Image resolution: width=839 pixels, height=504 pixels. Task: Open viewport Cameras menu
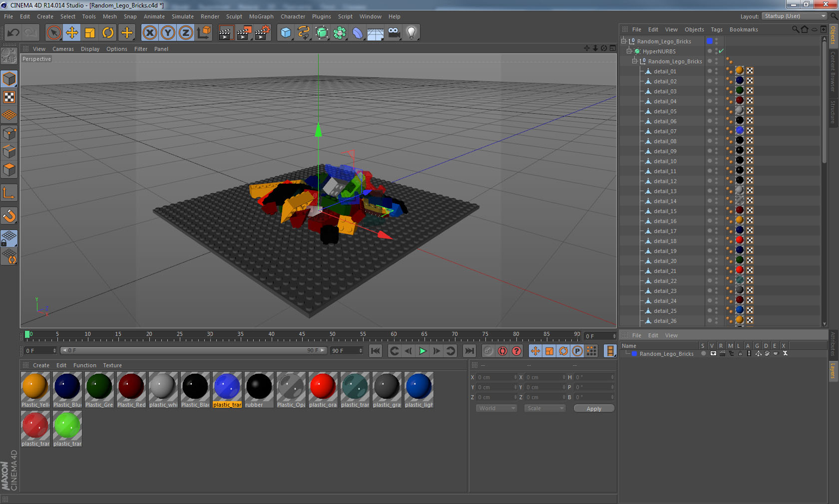coord(63,49)
